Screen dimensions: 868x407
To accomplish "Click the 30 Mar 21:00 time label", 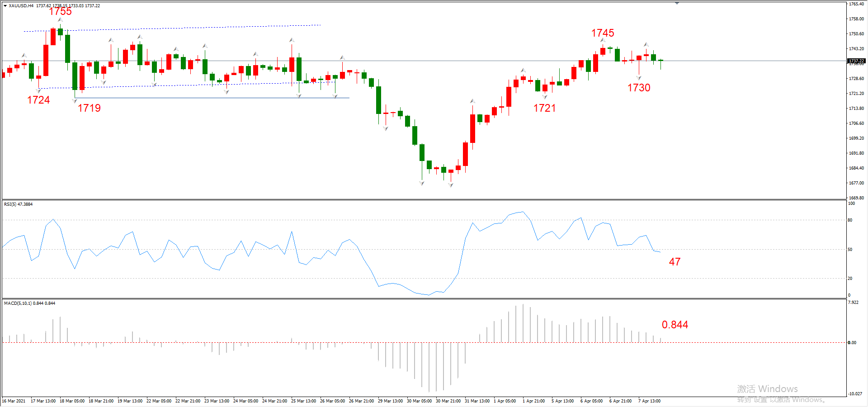I will (448, 401).
